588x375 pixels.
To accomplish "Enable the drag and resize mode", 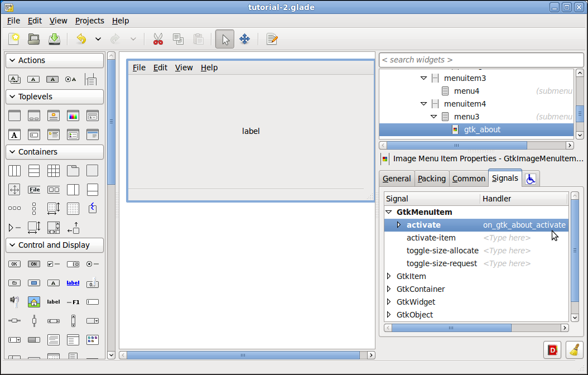I will [x=244, y=39].
